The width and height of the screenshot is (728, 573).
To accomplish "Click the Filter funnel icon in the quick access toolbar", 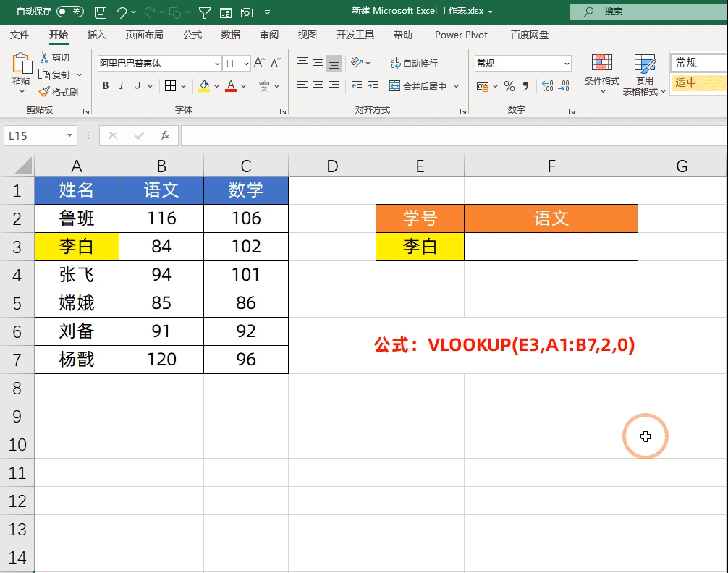I will (205, 12).
